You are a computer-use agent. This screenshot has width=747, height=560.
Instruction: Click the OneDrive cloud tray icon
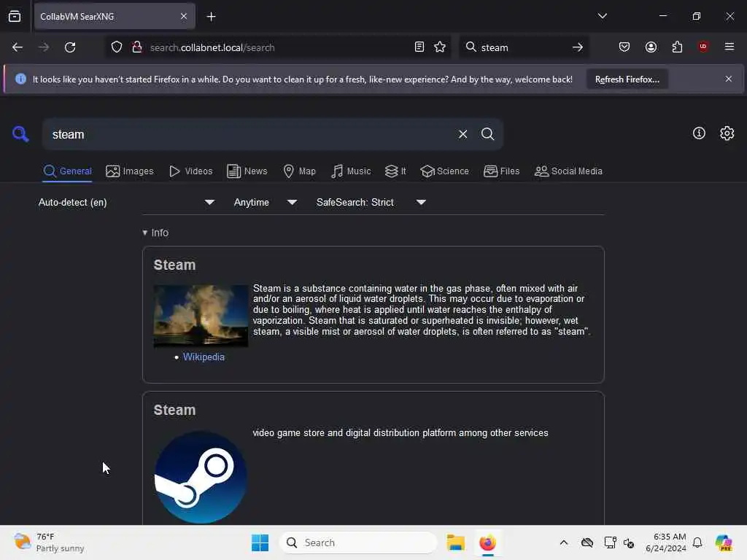tap(587, 542)
